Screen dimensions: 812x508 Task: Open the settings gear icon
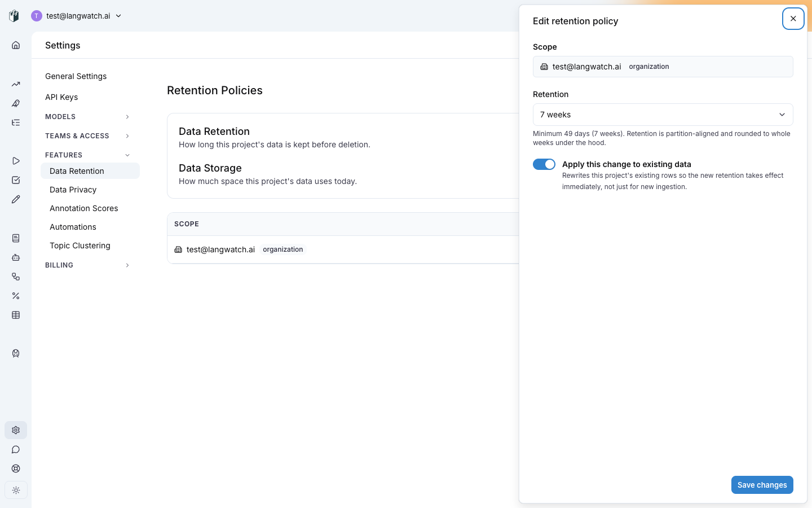tap(16, 430)
